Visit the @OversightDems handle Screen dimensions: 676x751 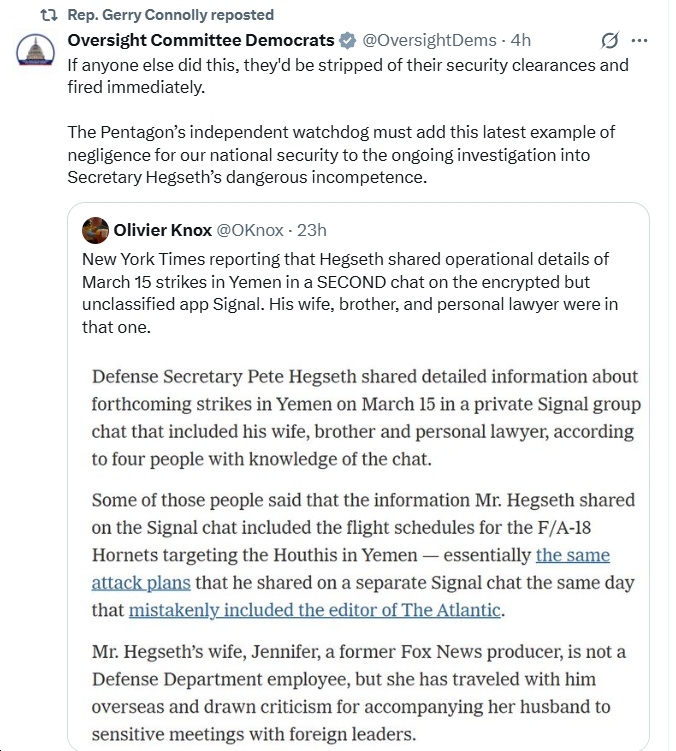click(x=429, y=41)
